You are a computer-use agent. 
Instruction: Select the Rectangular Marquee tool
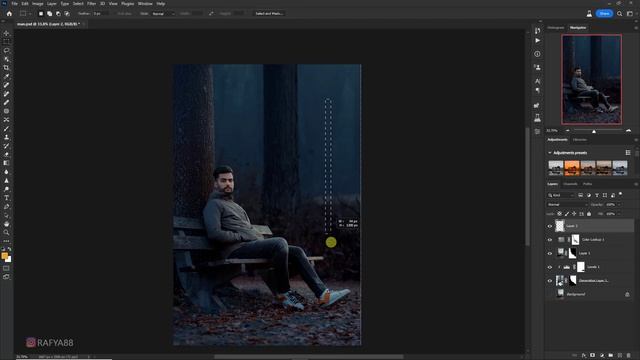pyautogui.click(x=6, y=42)
